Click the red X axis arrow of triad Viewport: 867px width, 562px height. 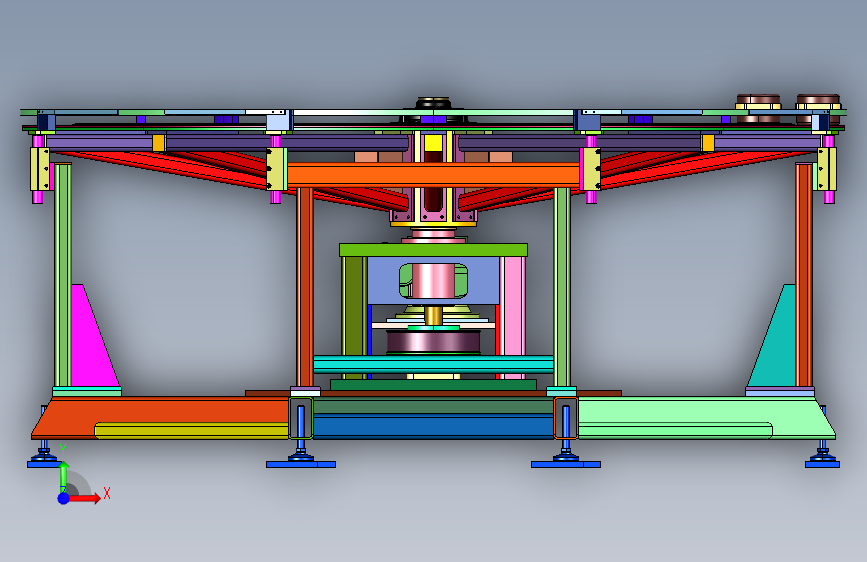(x=85, y=498)
